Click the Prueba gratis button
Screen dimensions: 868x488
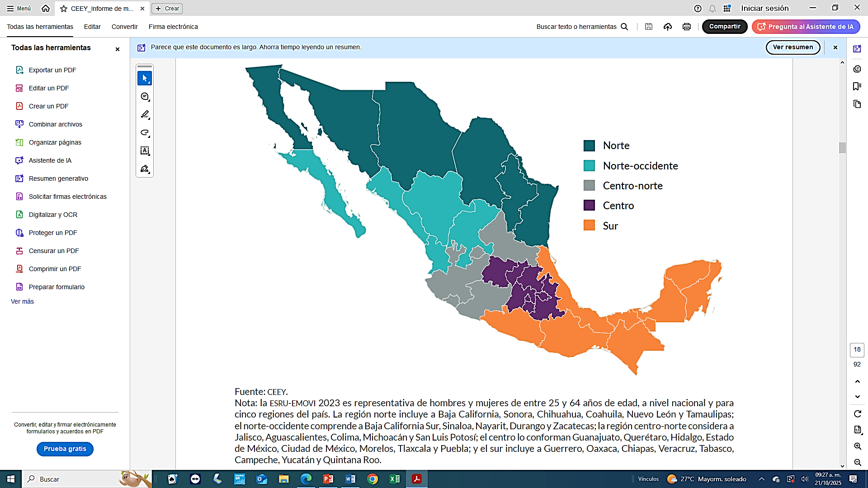coord(65,449)
